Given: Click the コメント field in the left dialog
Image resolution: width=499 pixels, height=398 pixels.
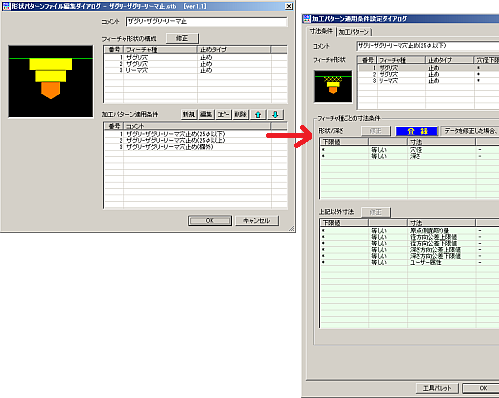Looking at the screenshot, I should pyautogui.click(x=206, y=22).
